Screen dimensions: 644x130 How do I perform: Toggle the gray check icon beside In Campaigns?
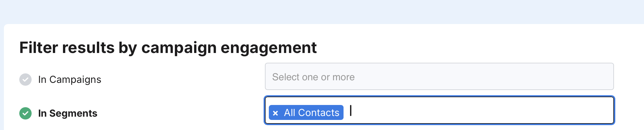click(25, 79)
